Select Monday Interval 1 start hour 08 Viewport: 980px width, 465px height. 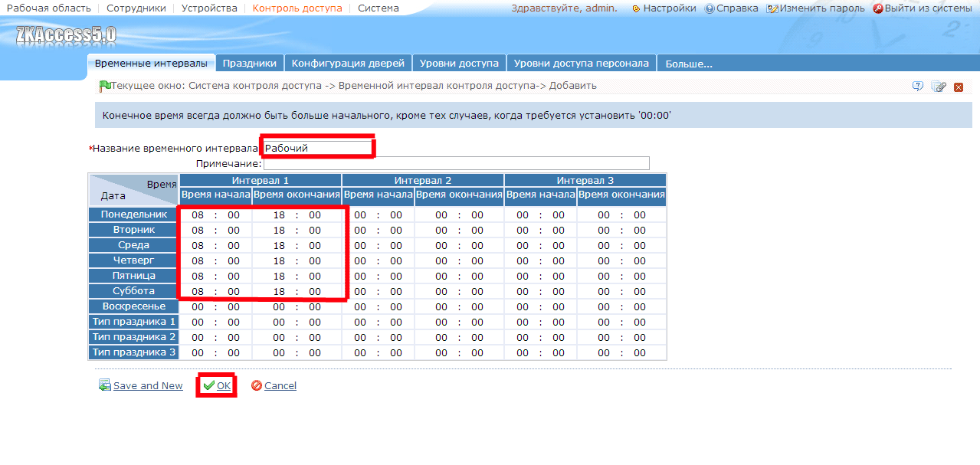click(198, 215)
